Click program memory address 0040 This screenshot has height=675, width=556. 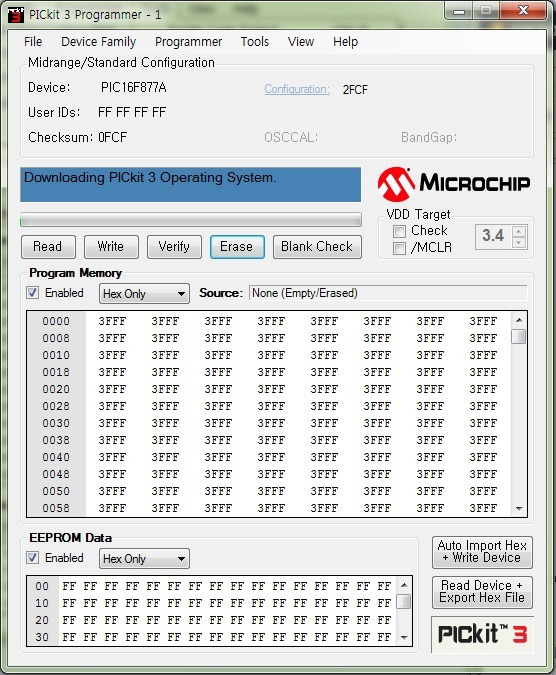(56, 457)
